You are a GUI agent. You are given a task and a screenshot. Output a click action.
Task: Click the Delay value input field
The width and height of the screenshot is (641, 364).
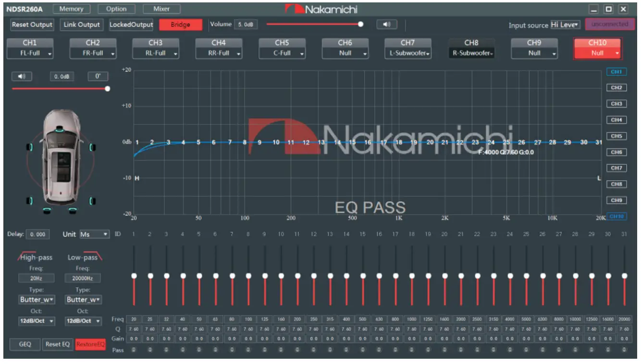coord(37,234)
